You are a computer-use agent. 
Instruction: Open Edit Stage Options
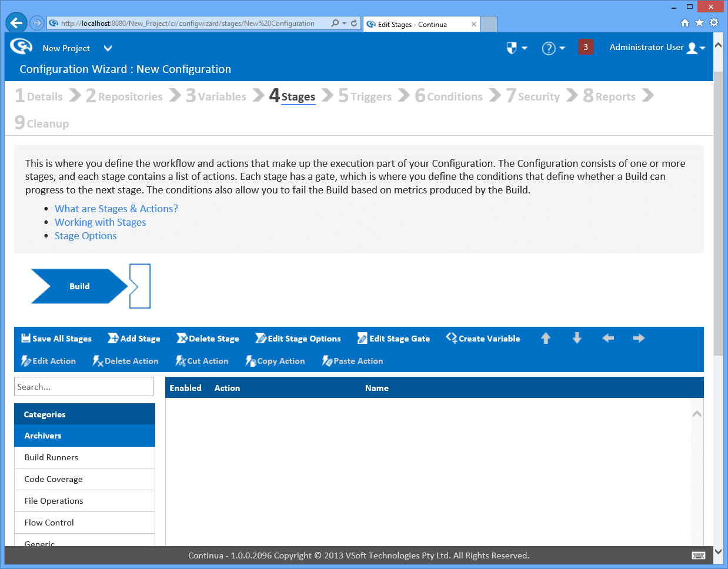[x=298, y=339]
